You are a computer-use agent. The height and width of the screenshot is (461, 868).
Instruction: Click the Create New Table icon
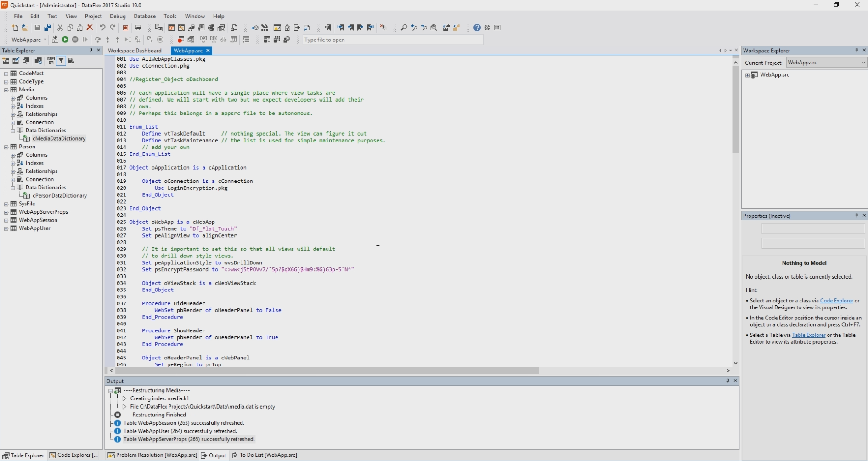tap(6, 61)
